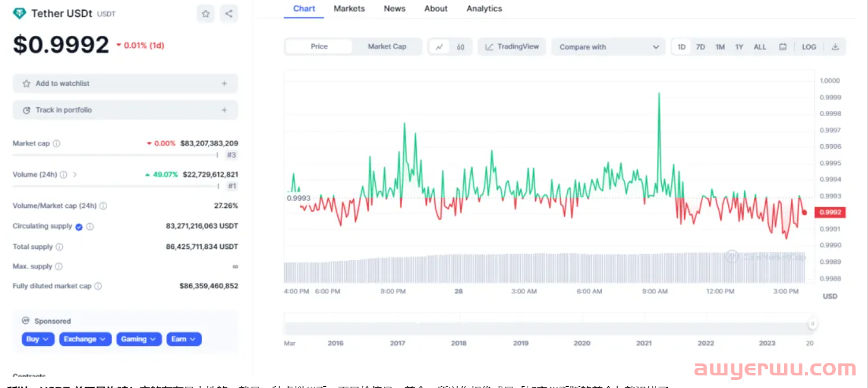This screenshot has height=388, width=868.
Task: Open the calendar date range icon
Action: (x=783, y=47)
